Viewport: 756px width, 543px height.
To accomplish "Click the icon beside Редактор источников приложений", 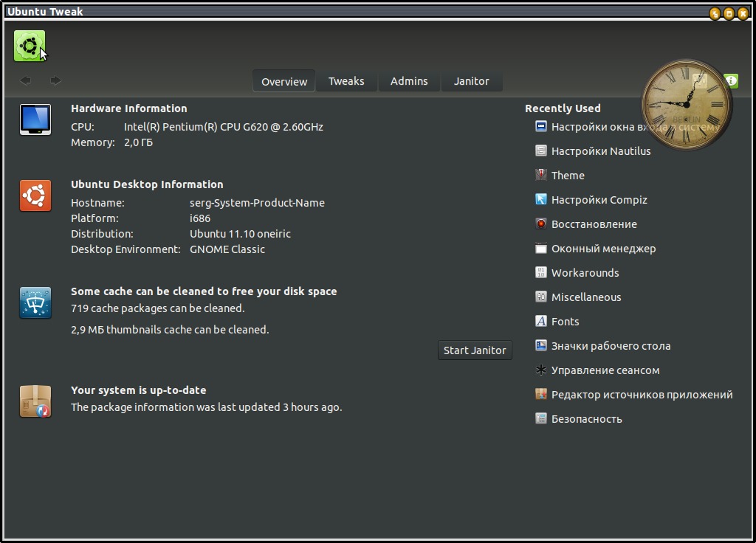I will (x=541, y=394).
